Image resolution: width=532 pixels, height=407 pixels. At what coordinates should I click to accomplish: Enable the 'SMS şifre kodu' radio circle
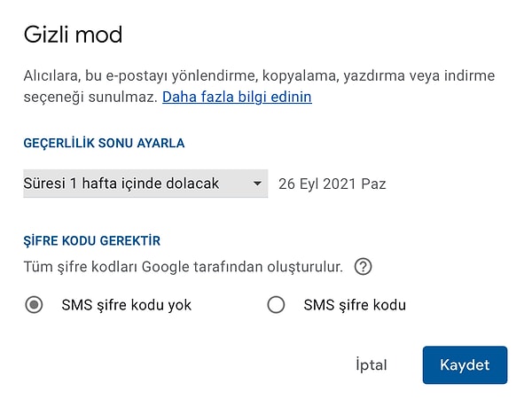pyautogui.click(x=276, y=304)
